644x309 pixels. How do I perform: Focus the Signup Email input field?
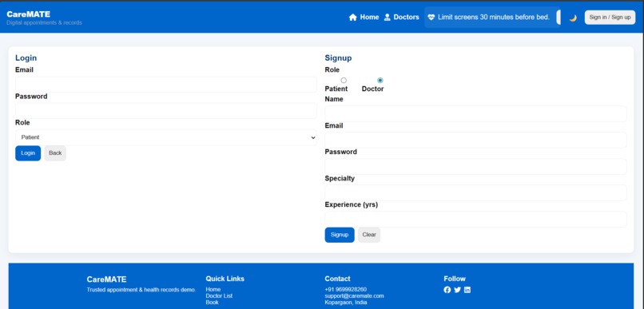[475, 140]
